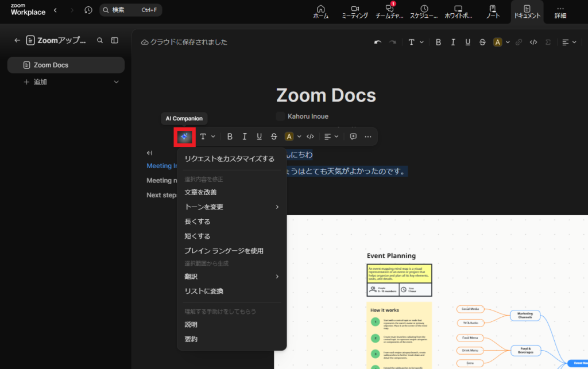Click the 検索 search field
The height and width of the screenshot is (369, 588).
(130, 10)
